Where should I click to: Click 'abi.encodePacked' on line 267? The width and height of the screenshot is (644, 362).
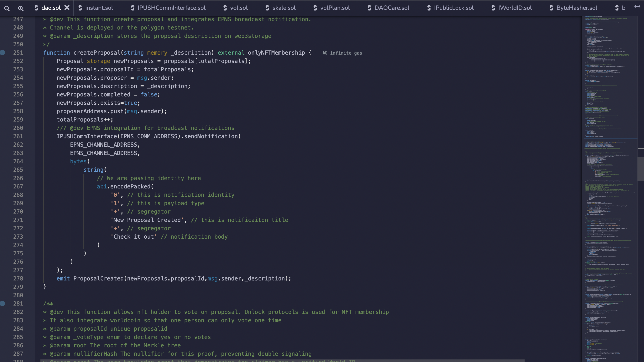point(124,187)
